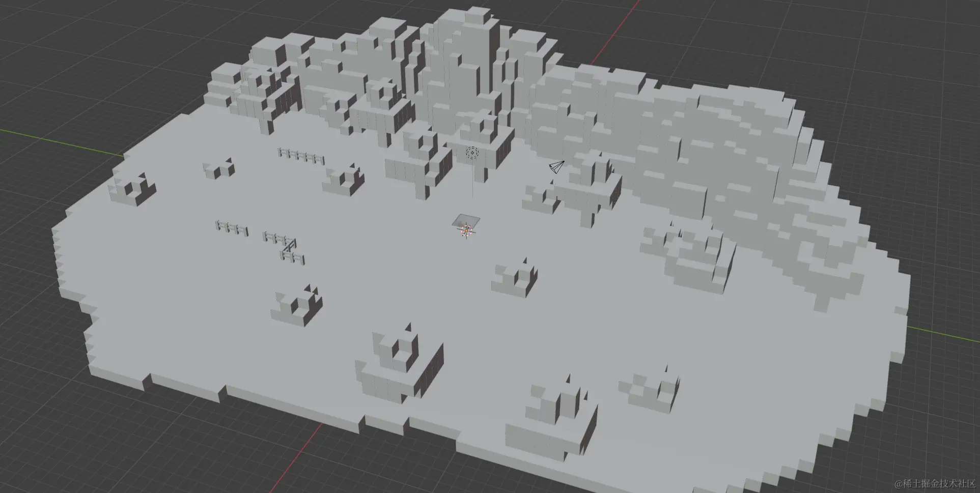Select the camera object in the viewport
The height and width of the screenshot is (493, 980).
tap(557, 167)
